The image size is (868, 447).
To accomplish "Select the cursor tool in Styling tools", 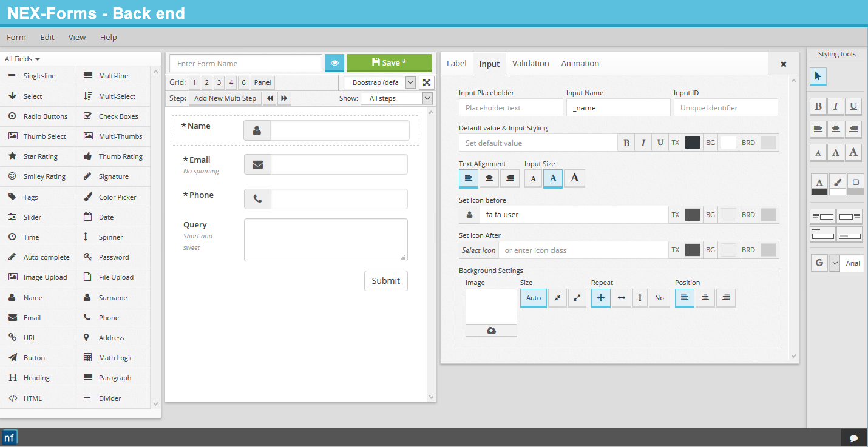I will 818,76.
